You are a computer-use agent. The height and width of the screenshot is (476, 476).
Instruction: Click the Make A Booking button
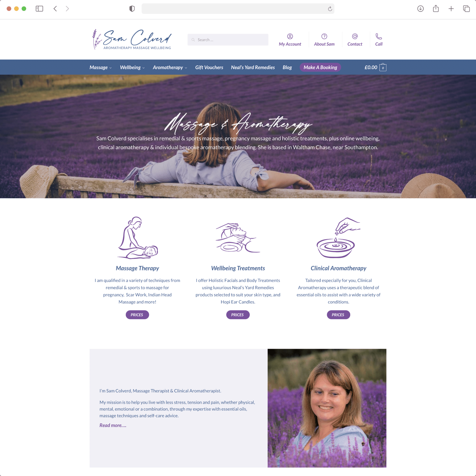(x=320, y=67)
